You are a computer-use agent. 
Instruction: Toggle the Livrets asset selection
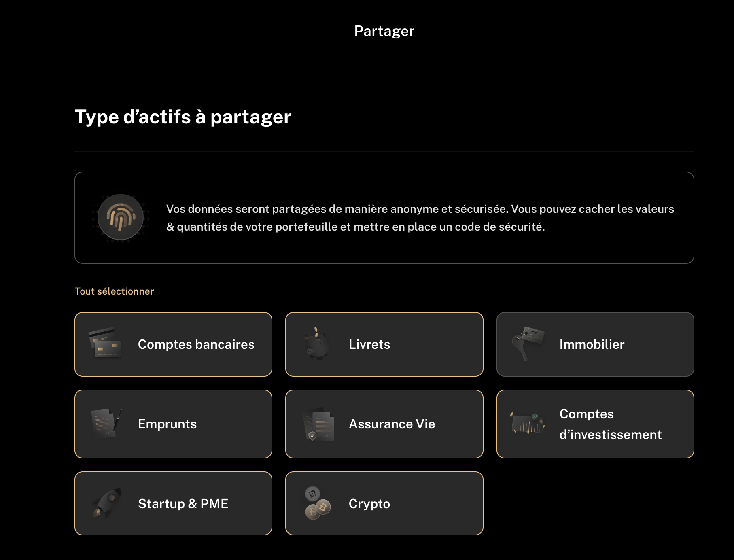pos(384,344)
